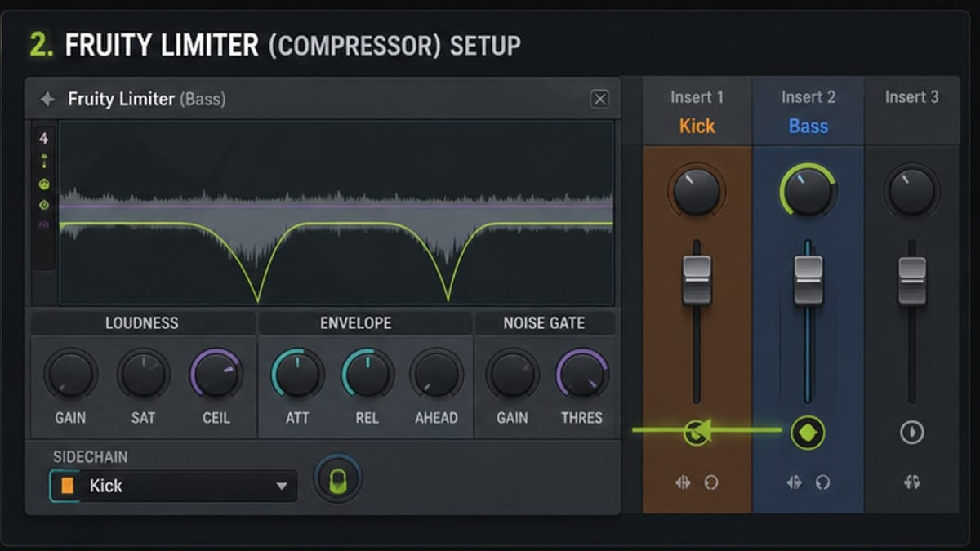Click the LOUDNESS section header
This screenshot has height=551, width=980.
pos(141,323)
